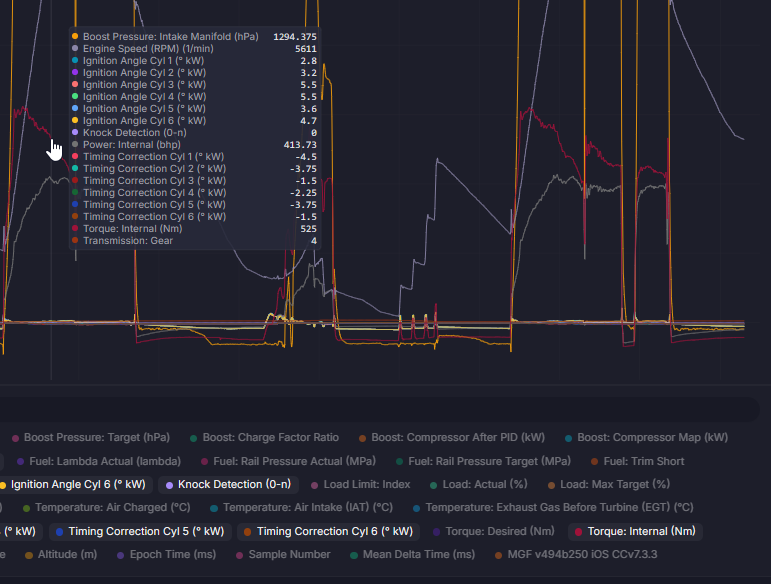Click the Load Limit: Index legend entry
This screenshot has height=584, width=771.
pyautogui.click(x=361, y=485)
